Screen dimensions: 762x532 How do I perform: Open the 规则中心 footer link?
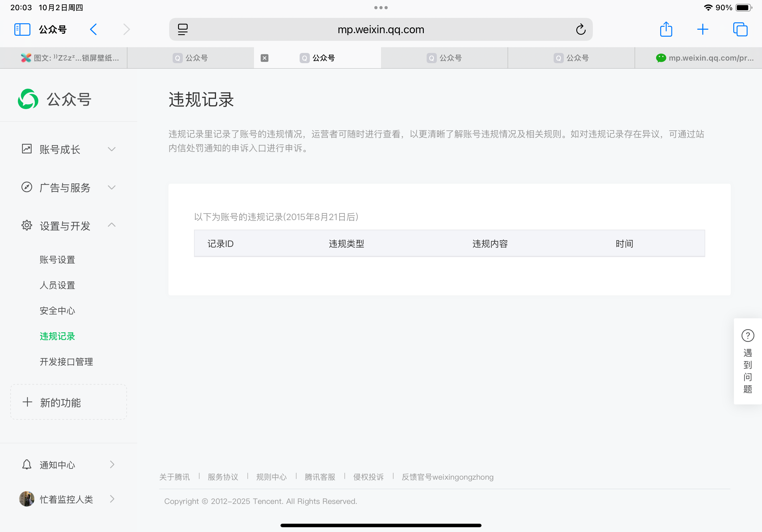coord(271,477)
